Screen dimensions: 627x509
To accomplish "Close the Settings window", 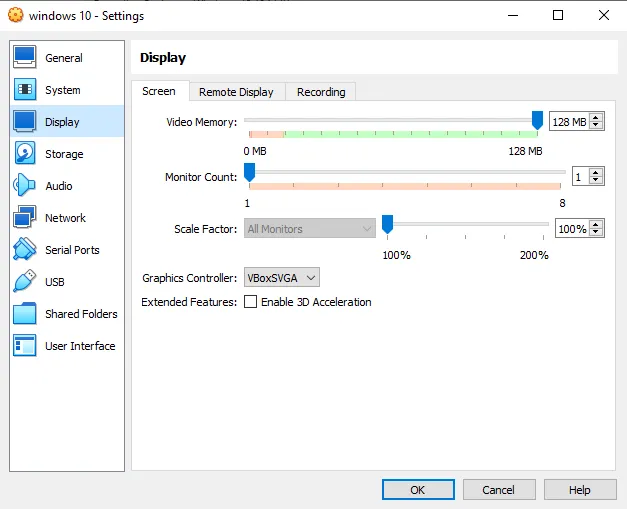I will [604, 15].
